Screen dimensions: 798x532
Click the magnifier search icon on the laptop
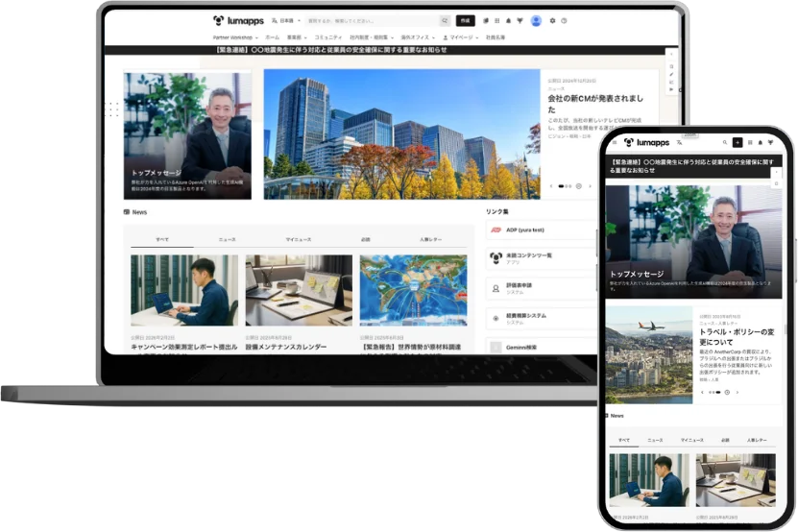tap(445, 21)
